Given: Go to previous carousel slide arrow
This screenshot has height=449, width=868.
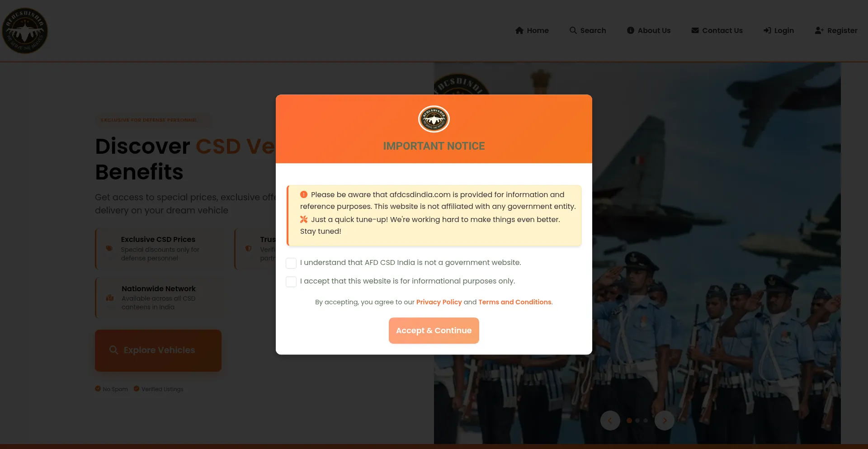Looking at the screenshot, I should point(610,421).
